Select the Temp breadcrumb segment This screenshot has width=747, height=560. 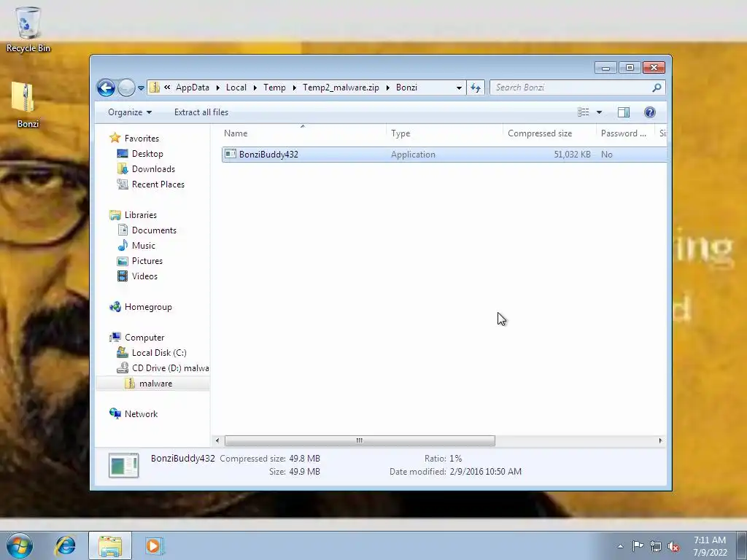(x=274, y=87)
